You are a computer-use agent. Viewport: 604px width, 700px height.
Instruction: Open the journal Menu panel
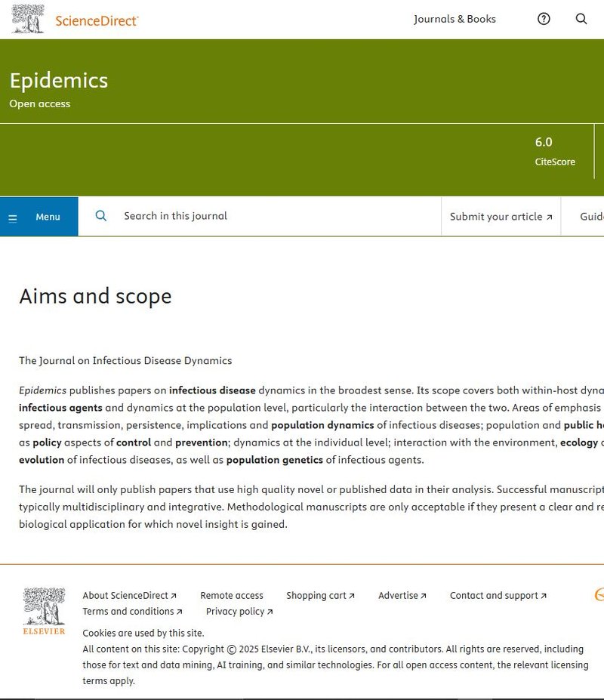coord(48,217)
